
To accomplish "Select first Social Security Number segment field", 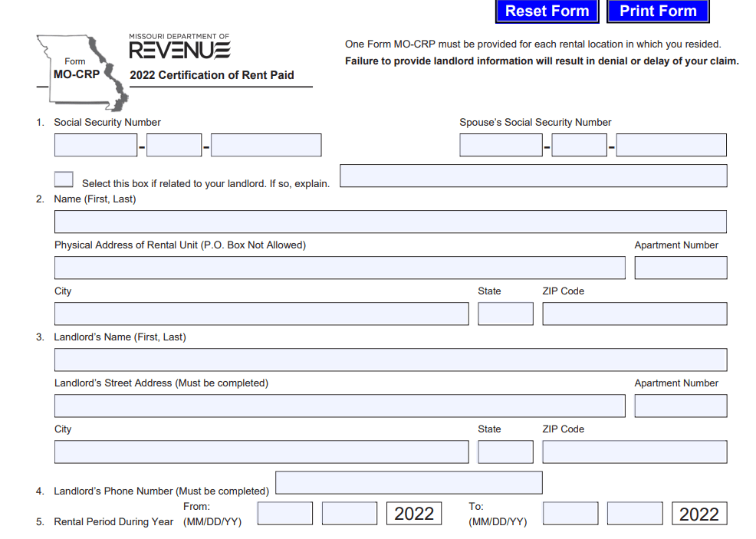I will (96, 145).
